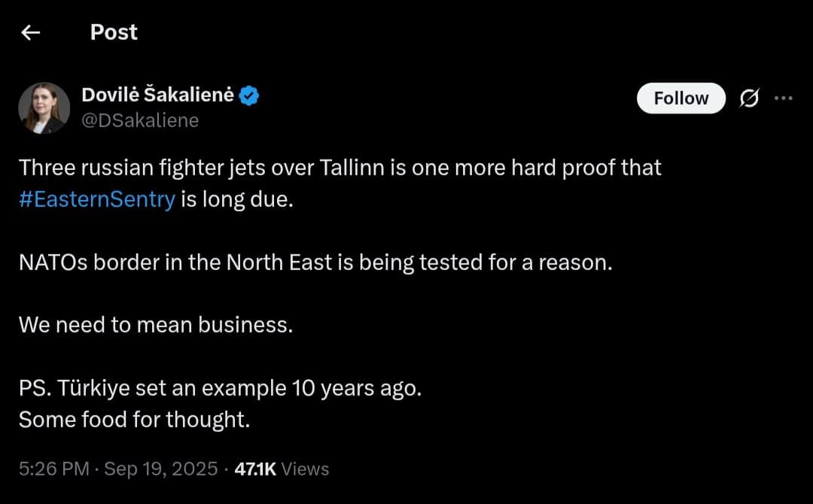Click the Post page title
Image resolution: width=813 pixels, height=504 pixels.
click(114, 32)
